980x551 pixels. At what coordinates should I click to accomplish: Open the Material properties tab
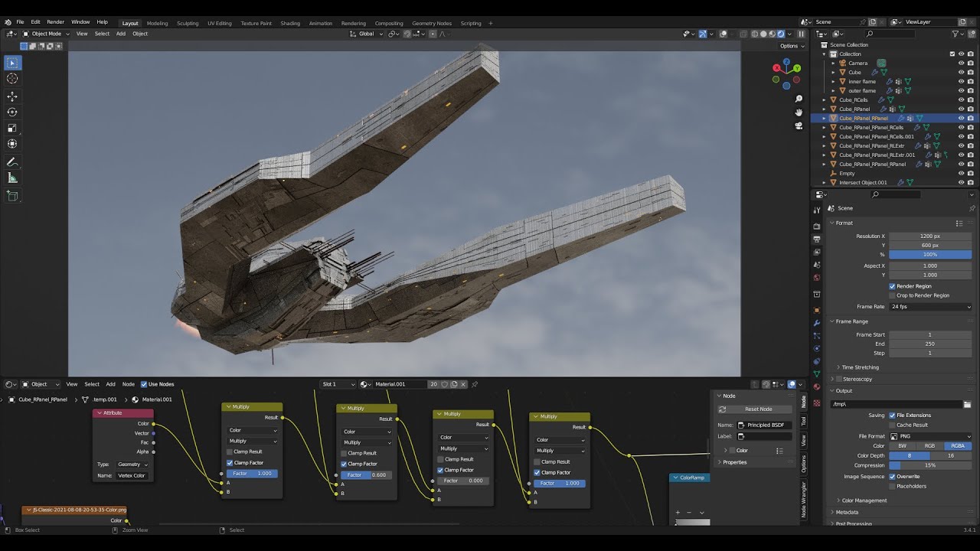pos(817,387)
